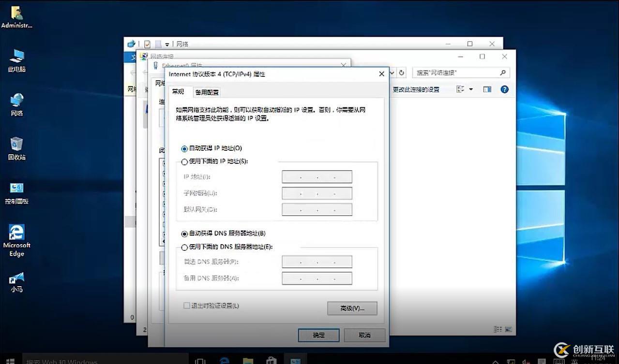Click the 首选 DNS 服务器 input field
The image size is (619, 364).
[x=317, y=262]
